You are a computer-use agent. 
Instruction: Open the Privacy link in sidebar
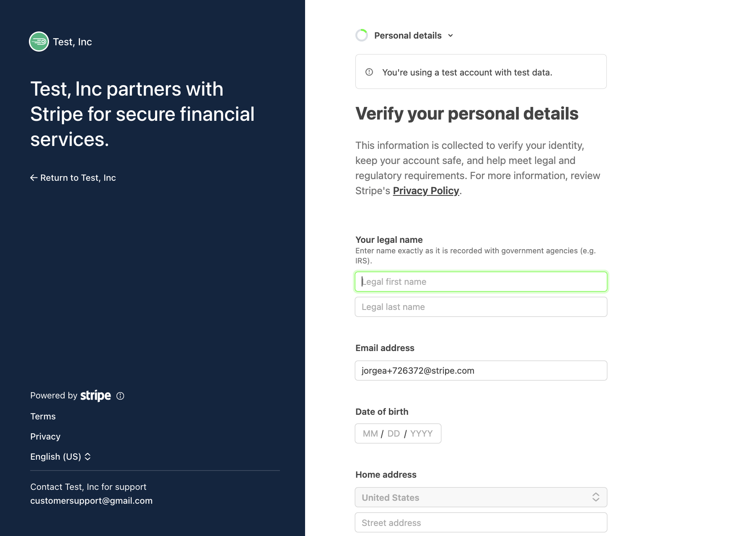click(45, 437)
